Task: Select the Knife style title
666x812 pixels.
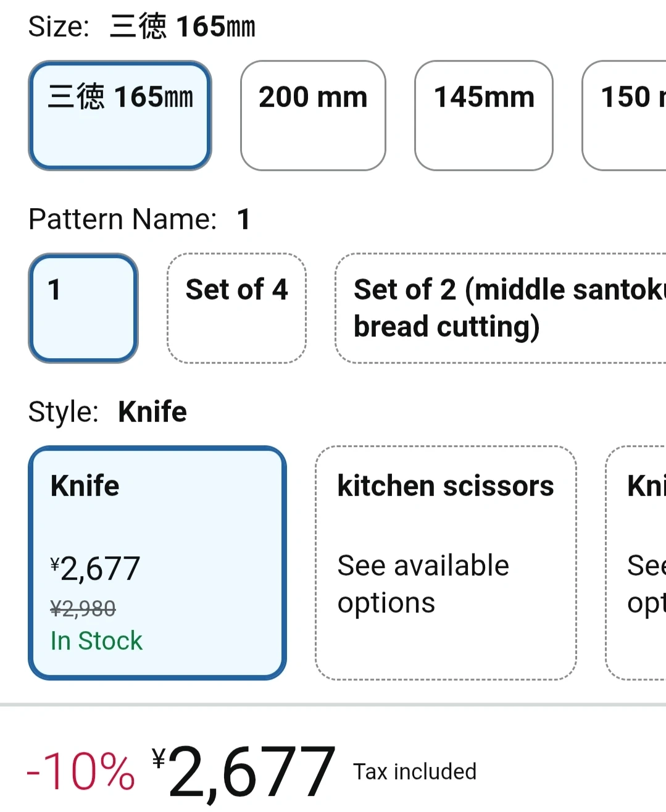Action: (x=85, y=485)
